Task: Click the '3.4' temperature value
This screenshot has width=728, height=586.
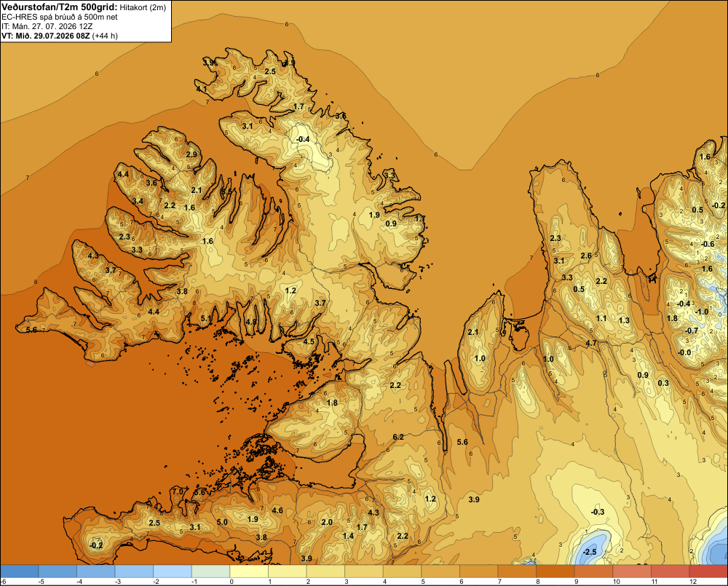Action: coord(138,201)
